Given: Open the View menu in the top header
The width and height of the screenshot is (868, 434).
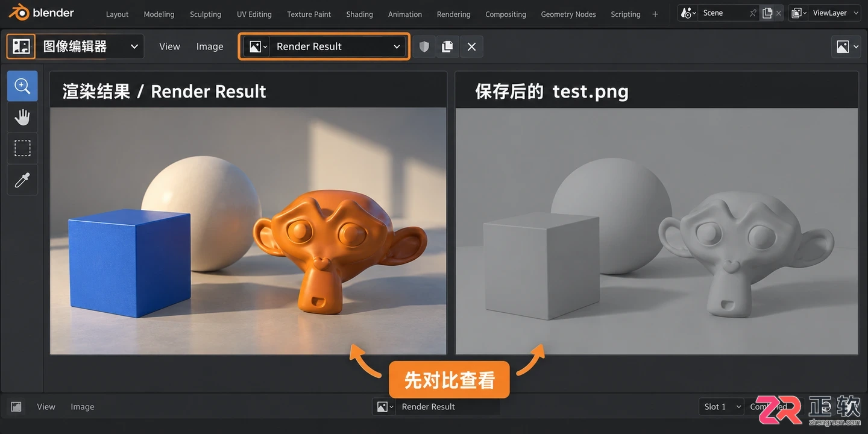Looking at the screenshot, I should [169, 46].
